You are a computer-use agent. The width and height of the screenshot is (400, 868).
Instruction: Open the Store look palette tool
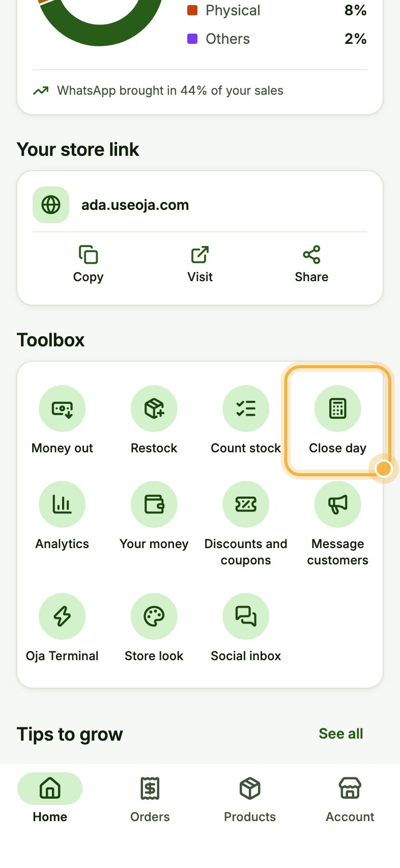(x=154, y=628)
